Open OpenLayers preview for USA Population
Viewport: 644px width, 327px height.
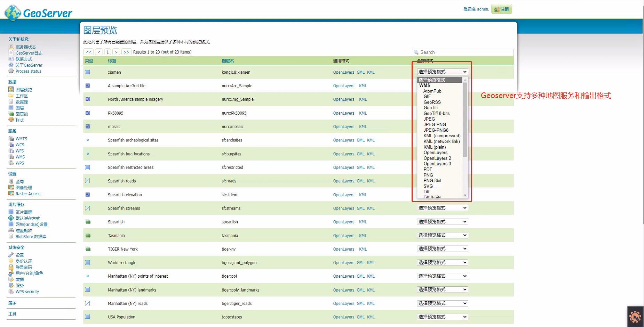click(x=343, y=317)
